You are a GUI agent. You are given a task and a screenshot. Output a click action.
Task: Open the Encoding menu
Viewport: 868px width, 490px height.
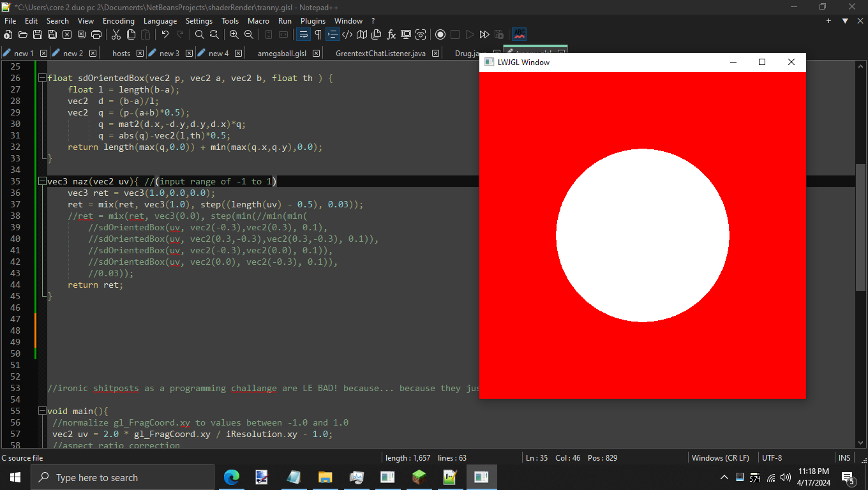(118, 20)
